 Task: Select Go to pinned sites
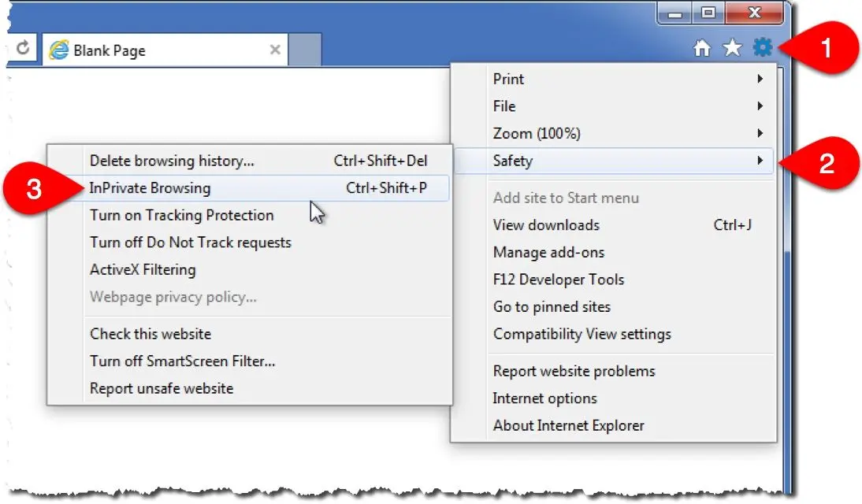pos(614,306)
